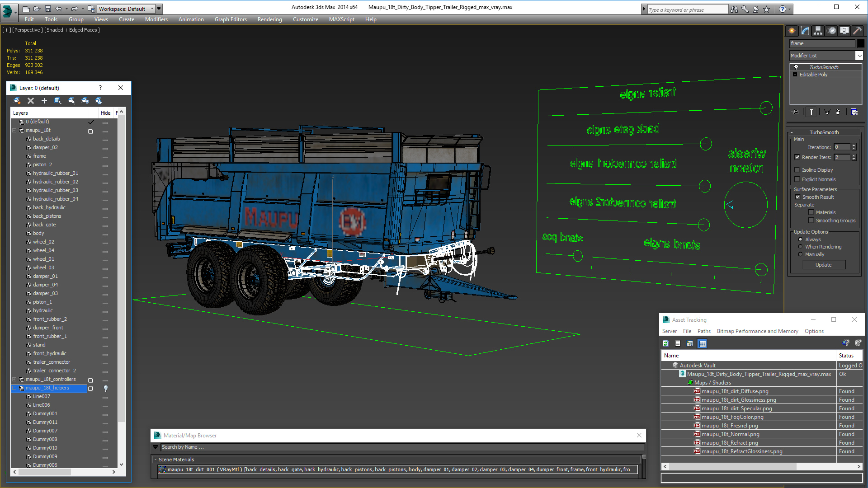This screenshot has height=488, width=868.
Task: Click Make Unique icon under modifier stack
Action: [827, 112]
